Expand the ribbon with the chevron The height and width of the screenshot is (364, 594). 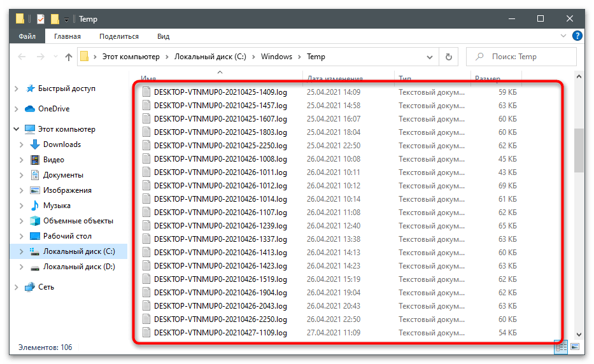pos(563,36)
